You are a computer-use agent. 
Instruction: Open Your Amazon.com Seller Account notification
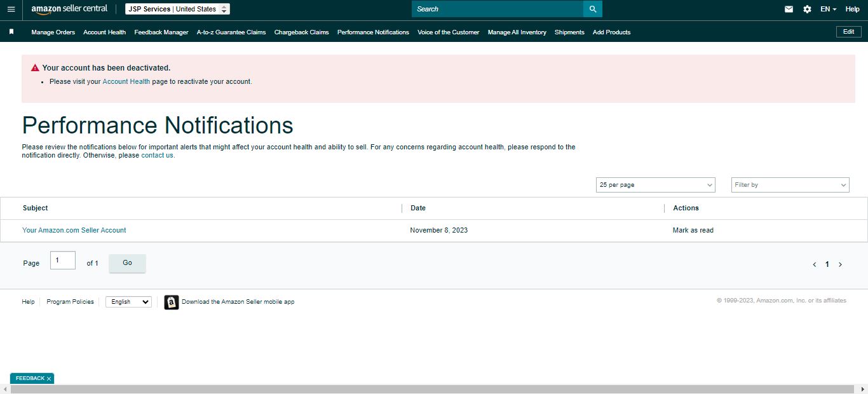click(x=74, y=230)
